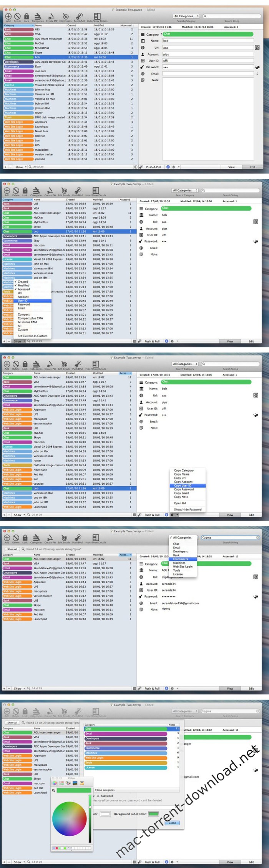
Task: Click Push & Pull status bar button, Copy-menu window
Action: (x=152, y=515)
